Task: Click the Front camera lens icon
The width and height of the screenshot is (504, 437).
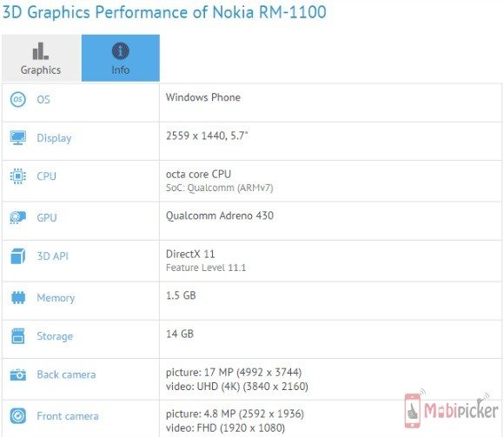Action: pyautogui.click(x=18, y=416)
